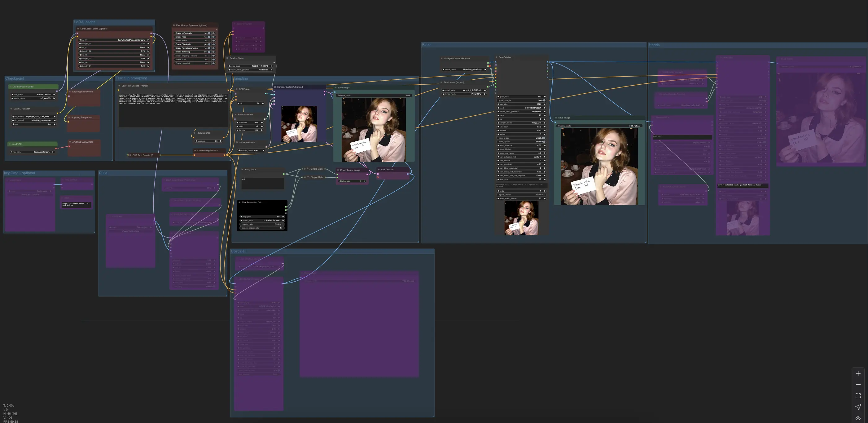Toggle FaceDetailer noise_mask enabled switch

pyautogui.click(x=544, y=138)
